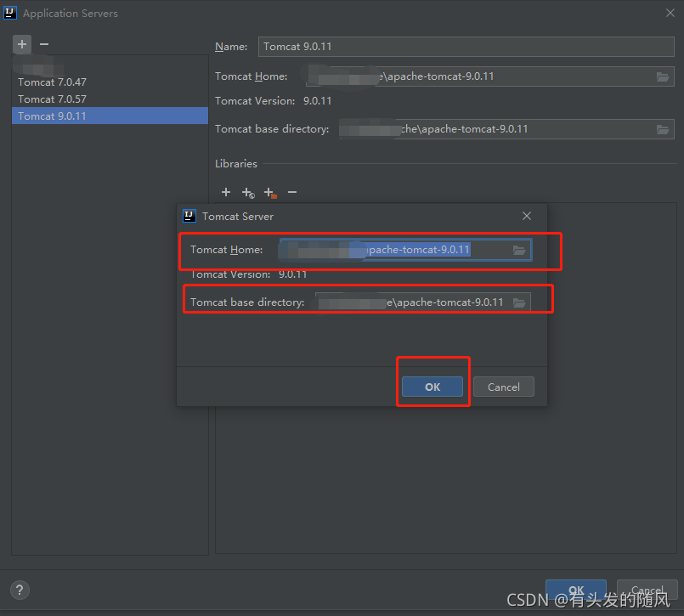The width and height of the screenshot is (684, 616).
Task: Select Tomcat 7.0.47 in server list
Action: [110, 82]
